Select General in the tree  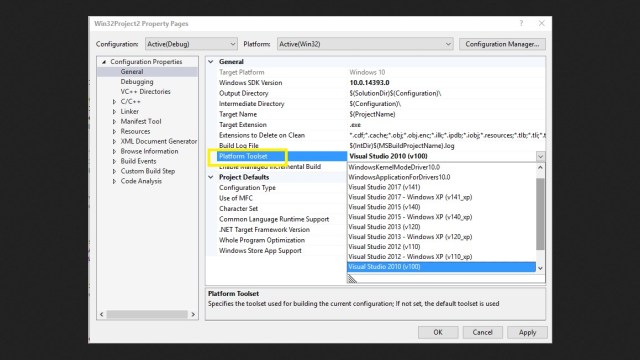(132, 72)
